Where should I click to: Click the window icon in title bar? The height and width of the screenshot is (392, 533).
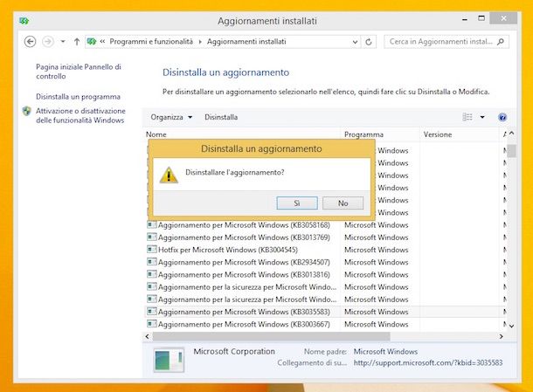click(24, 21)
